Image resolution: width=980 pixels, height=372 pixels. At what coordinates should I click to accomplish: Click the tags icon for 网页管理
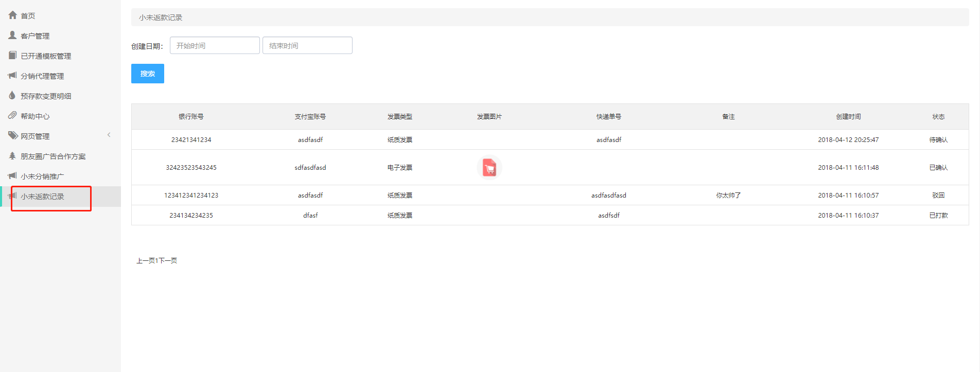13,136
